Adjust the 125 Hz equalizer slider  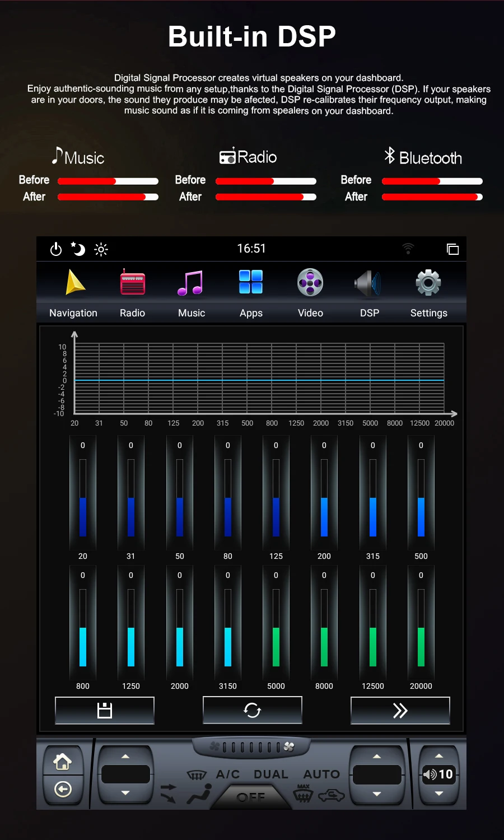point(276,497)
